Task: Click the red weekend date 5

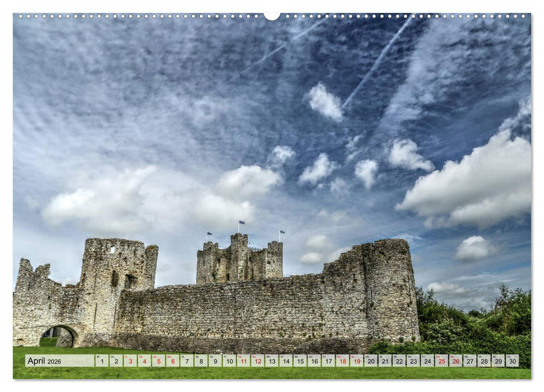Action: tap(159, 362)
